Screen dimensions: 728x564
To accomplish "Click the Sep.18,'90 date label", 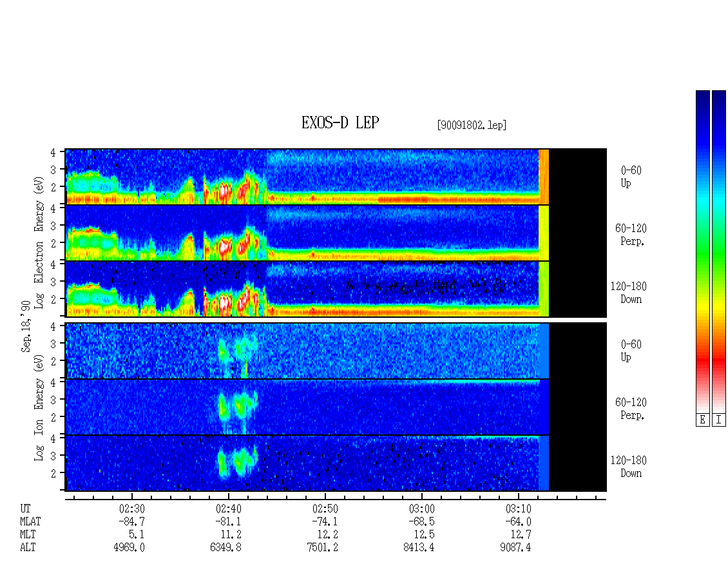I will (26, 326).
